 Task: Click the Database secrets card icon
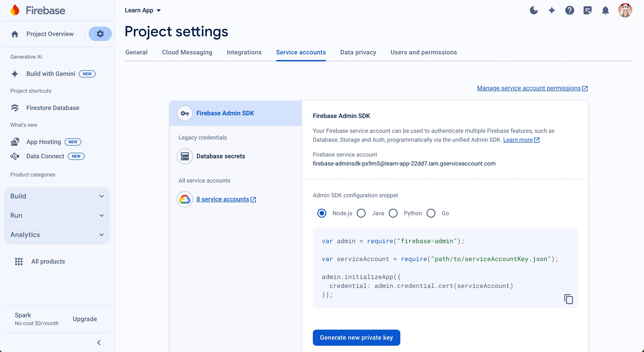tap(185, 156)
